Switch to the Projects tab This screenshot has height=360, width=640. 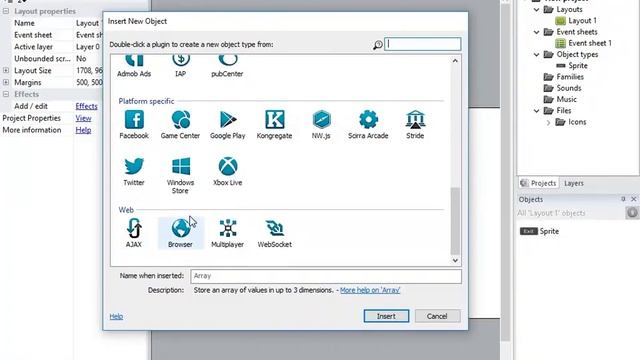tap(538, 183)
